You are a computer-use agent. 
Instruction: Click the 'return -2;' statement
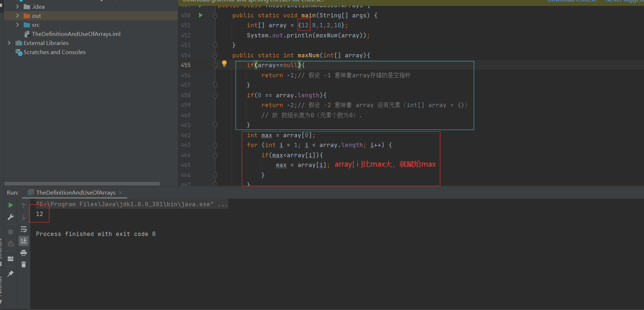[279, 105]
